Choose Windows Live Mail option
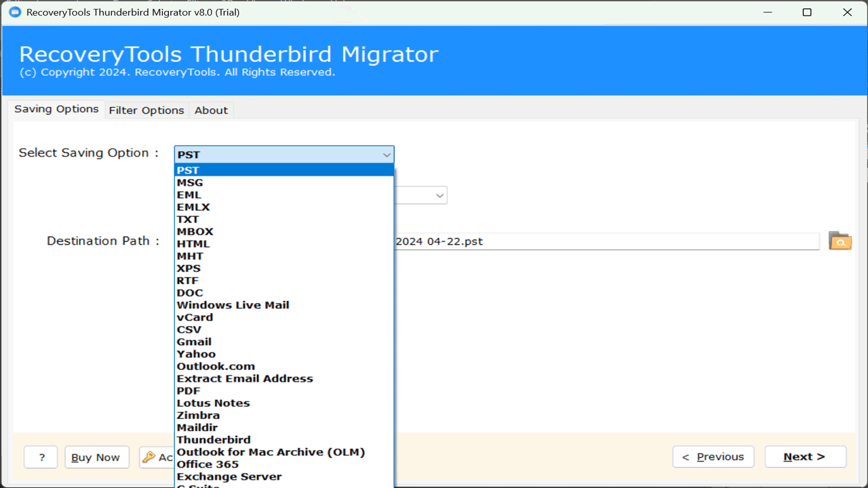 (284, 304)
